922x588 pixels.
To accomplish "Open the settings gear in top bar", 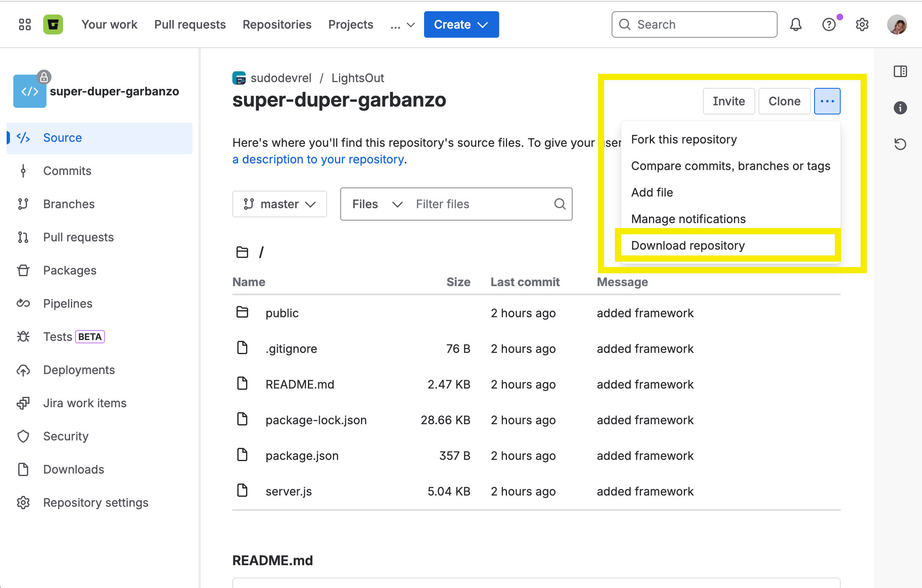I will (862, 24).
